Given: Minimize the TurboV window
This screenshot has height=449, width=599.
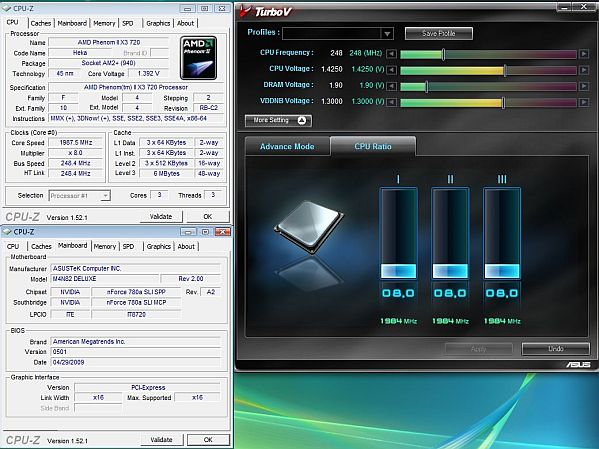Looking at the screenshot, I should [564, 7].
